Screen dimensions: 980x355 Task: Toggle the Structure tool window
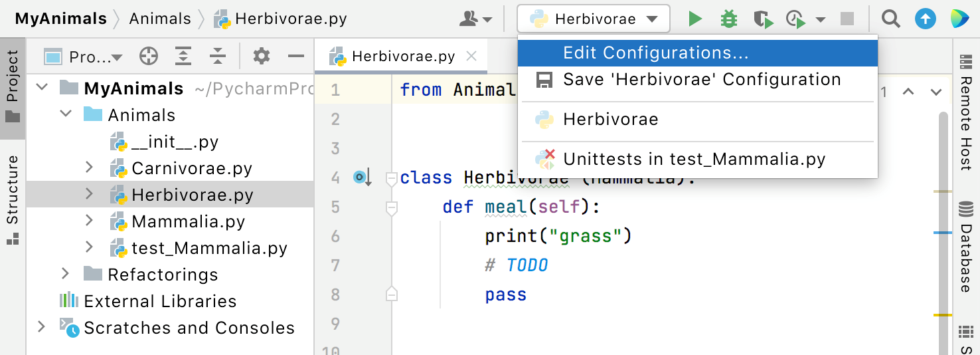(13, 199)
